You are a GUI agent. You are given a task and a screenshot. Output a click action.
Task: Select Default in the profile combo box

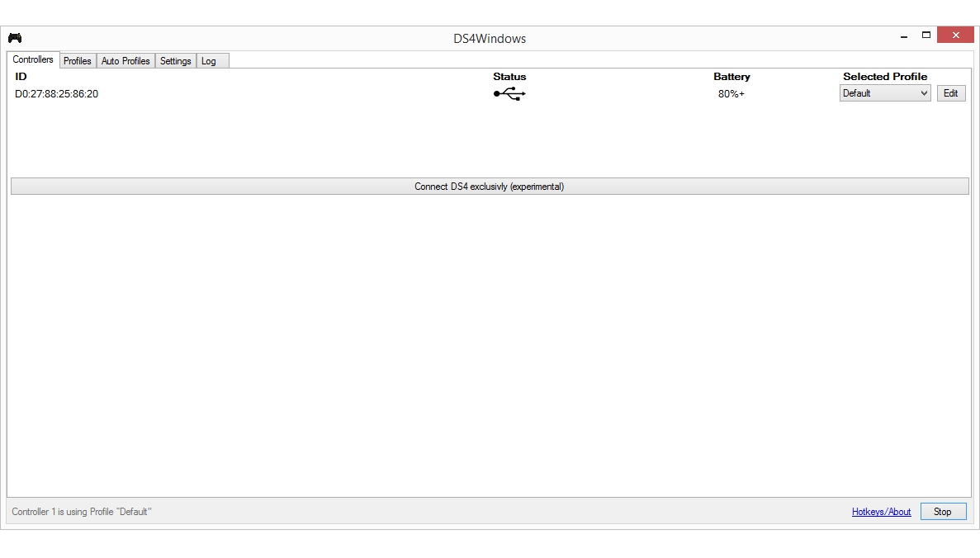[875, 92]
